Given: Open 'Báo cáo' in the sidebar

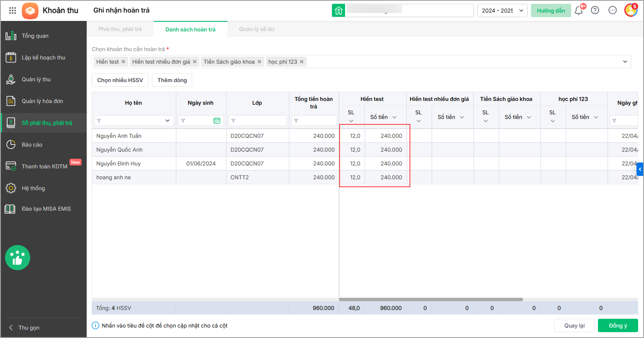Looking at the screenshot, I should point(32,144).
